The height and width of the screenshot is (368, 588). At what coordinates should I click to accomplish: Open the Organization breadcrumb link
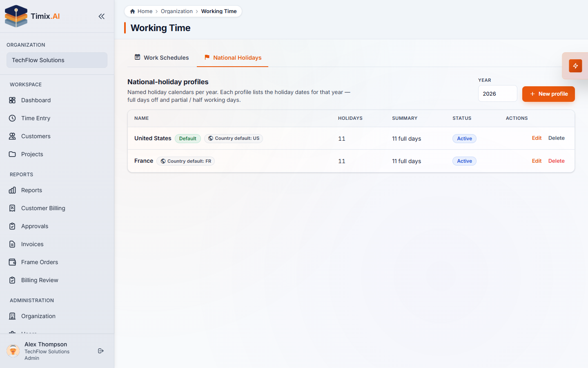point(176,11)
